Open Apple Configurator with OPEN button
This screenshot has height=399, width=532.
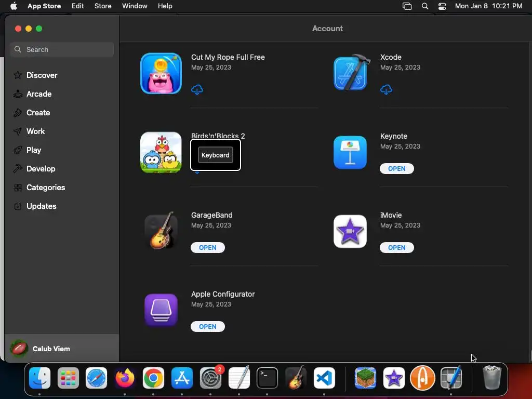208,326
